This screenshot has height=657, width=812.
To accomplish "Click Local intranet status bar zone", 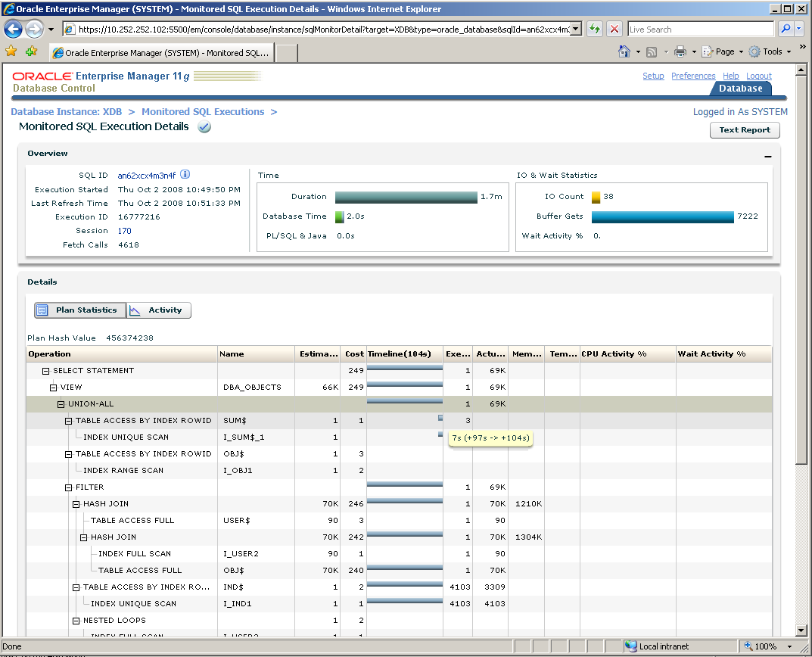I will 680,646.
